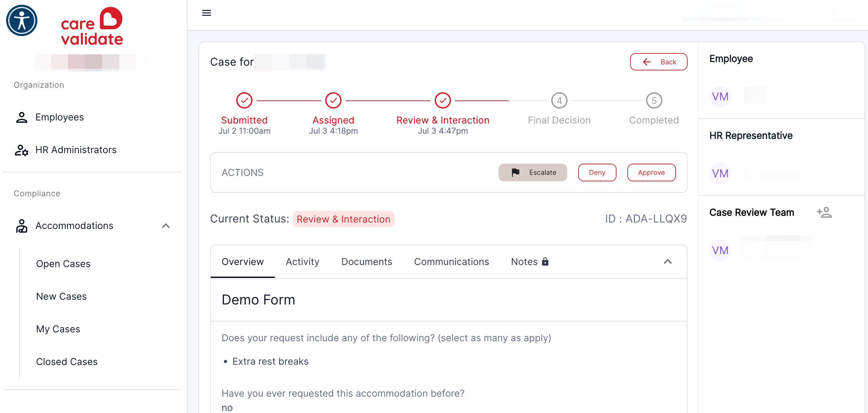Go to Open Cases

click(63, 264)
